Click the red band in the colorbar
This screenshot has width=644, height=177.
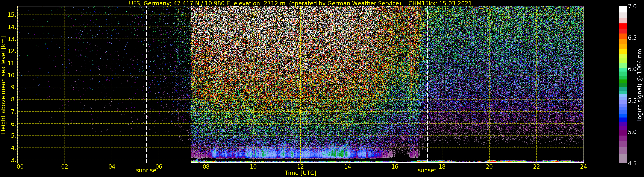tap(623, 26)
